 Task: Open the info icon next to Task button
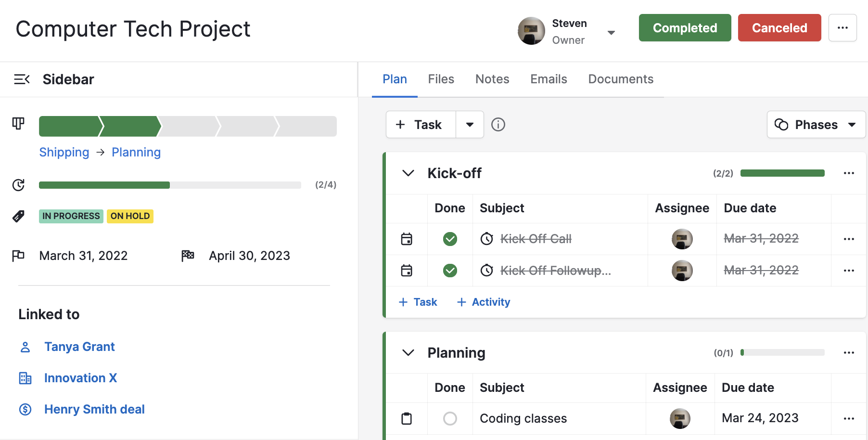pos(498,125)
